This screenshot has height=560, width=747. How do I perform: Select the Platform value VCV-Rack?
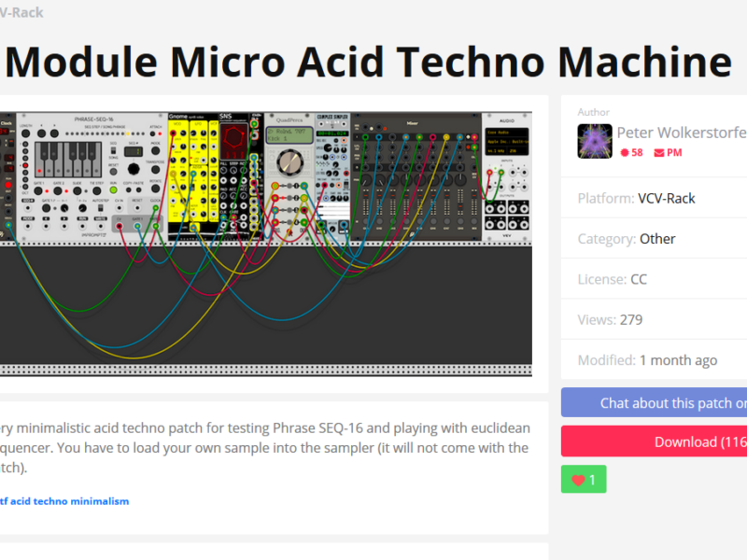666,198
